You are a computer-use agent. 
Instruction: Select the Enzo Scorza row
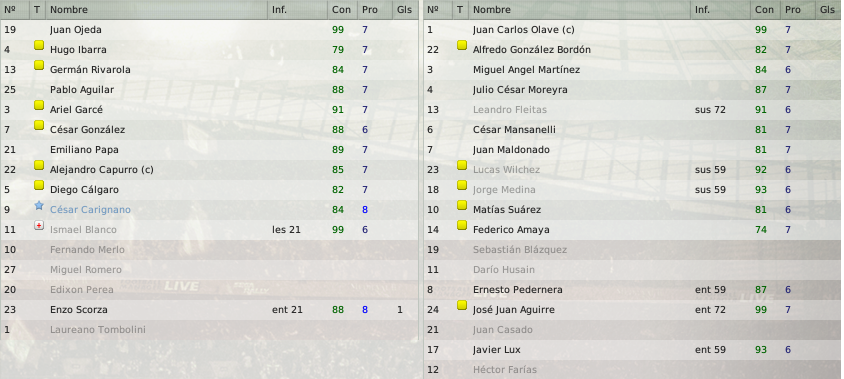point(209,310)
